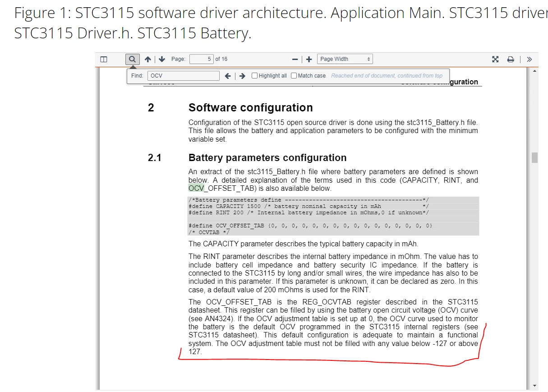Click the Software configuration heading
548x392 pixels.
click(x=250, y=108)
